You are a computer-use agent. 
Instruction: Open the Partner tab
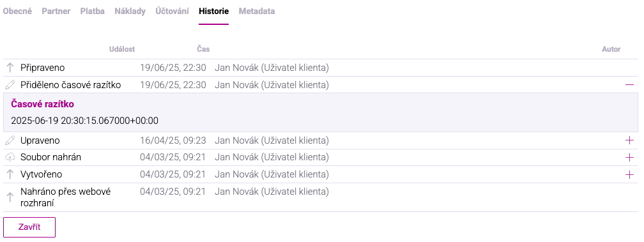tap(56, 11)
